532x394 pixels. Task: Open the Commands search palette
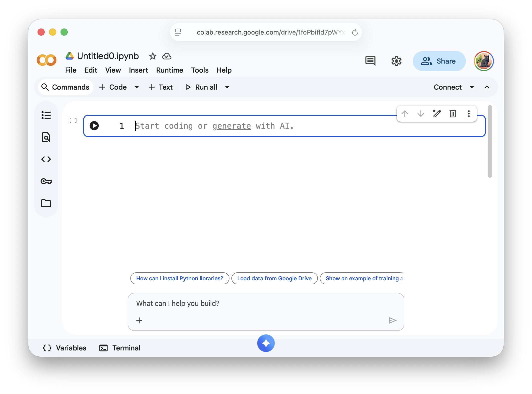point(66,87)
